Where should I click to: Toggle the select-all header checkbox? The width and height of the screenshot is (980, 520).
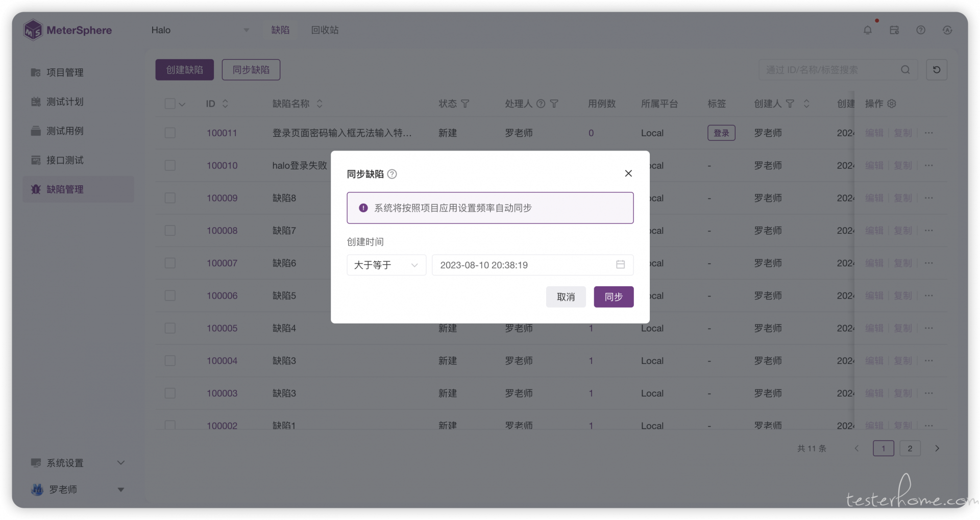[170, 104]
